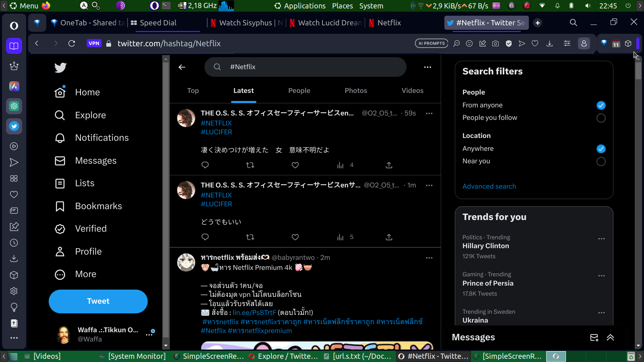Click the volume icon in system tray
The width and height of the screenshot is (644, 362).
pos(588,6)
